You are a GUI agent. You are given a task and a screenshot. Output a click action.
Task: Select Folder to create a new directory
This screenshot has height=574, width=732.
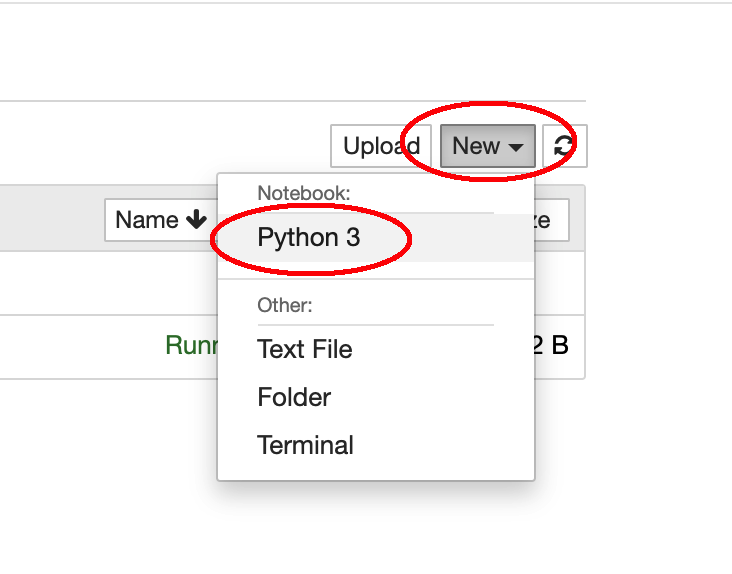tap(294, 397)
